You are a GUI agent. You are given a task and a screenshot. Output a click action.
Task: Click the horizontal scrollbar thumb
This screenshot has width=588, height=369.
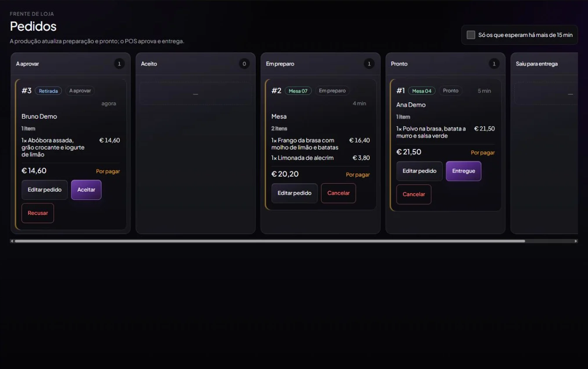pyautogui.click(x=270, y=241)
